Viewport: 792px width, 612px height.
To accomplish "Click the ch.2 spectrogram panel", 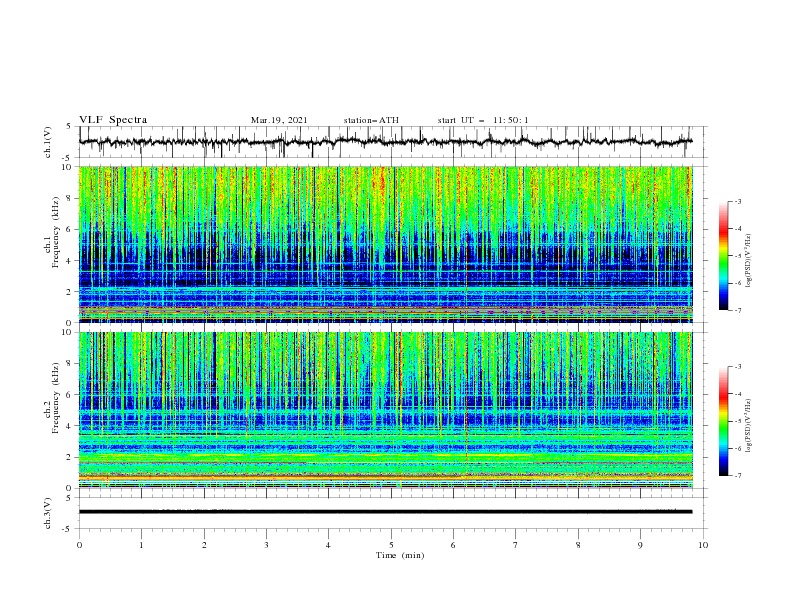I will [x=385, y=410].
